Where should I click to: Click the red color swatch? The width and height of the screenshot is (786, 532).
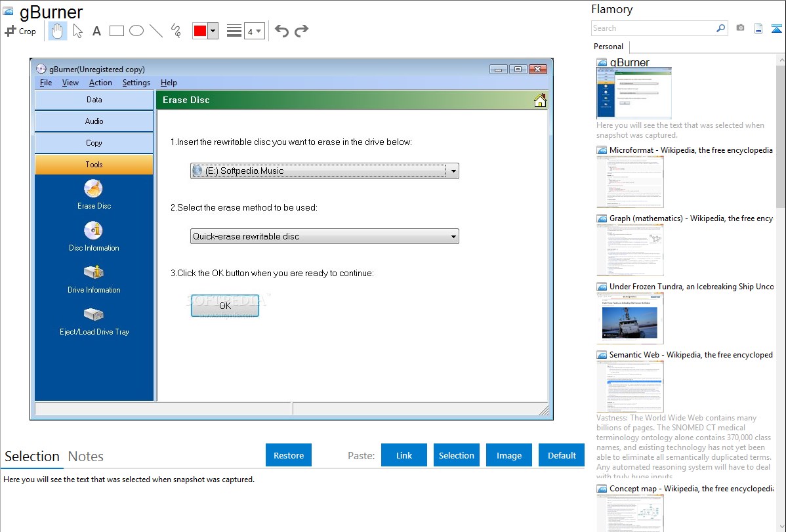200,31
